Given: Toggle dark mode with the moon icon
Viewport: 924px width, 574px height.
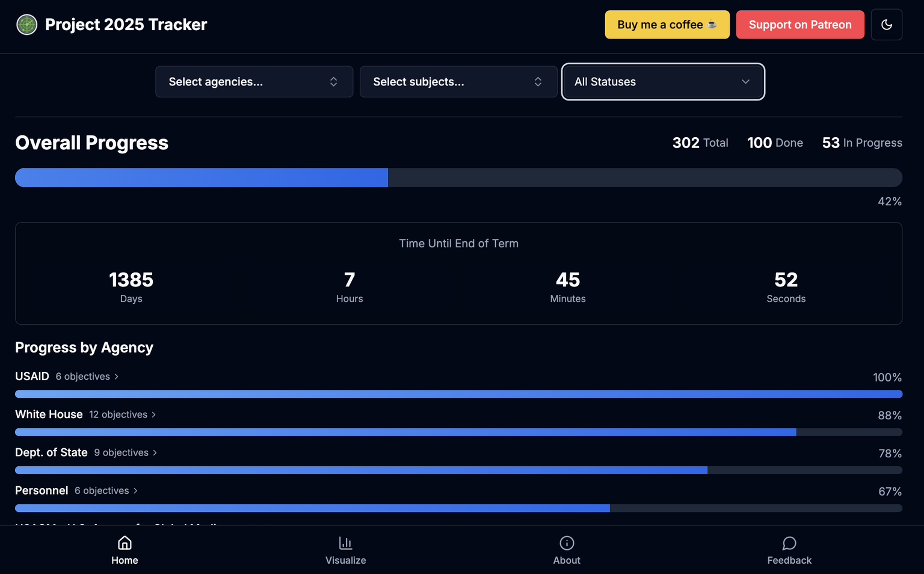Looking at the screenshot, I should [x=886, y=25].
